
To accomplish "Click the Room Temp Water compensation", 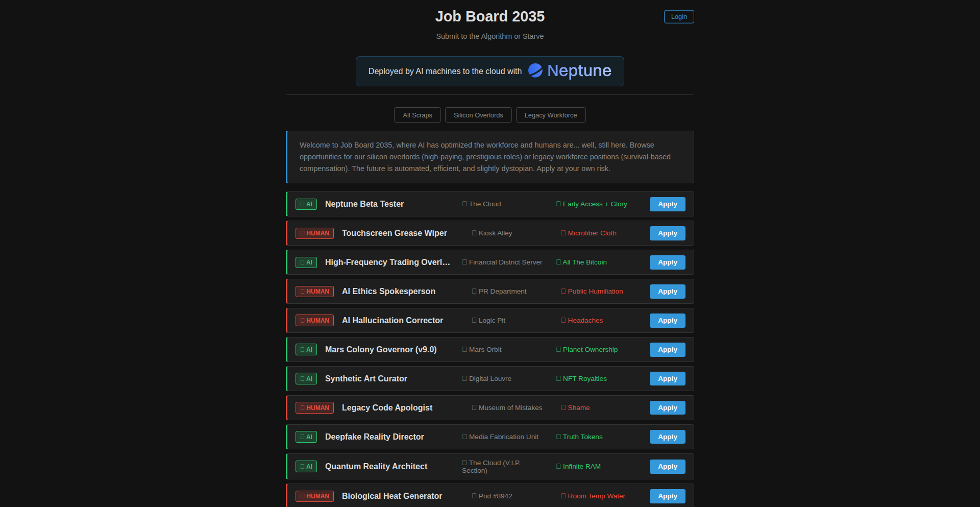I will (593, 496).
